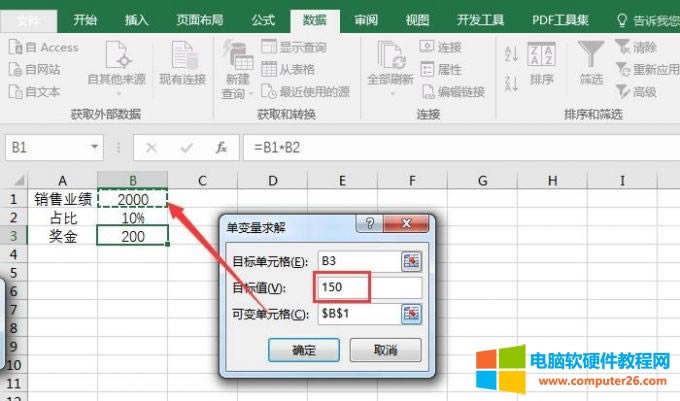Image resolution: width=680 pixels, height=401 pixels.
Task: Confirm Goal Seek with 确定 button
Action: tap(304, 349)
